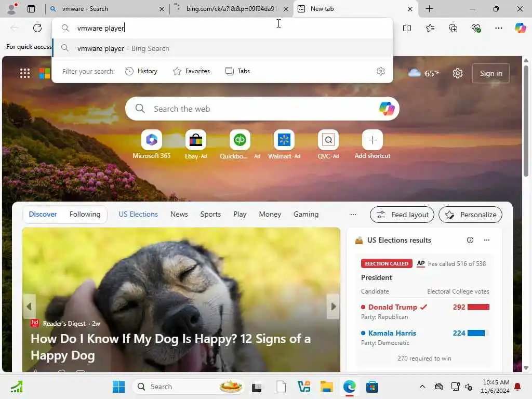Select the News feed tab
The height and width of the screenshot is (399, 532).
click(x=179, y=215)
